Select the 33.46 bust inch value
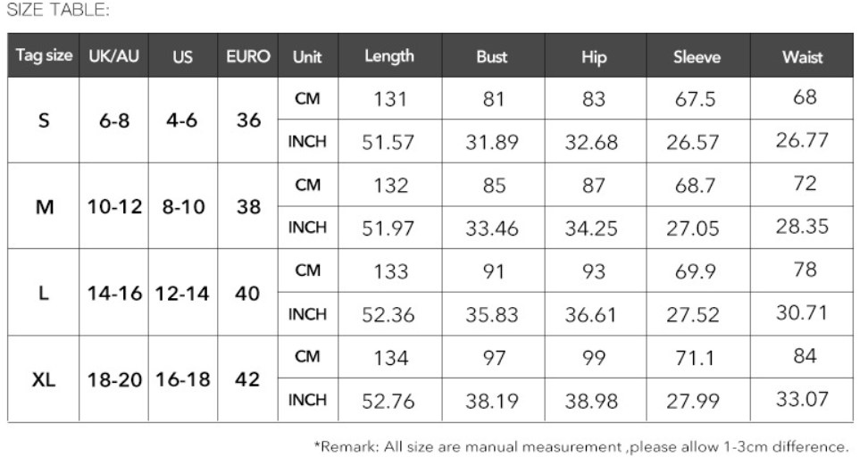The image size is (868, 465). [492, 228]
